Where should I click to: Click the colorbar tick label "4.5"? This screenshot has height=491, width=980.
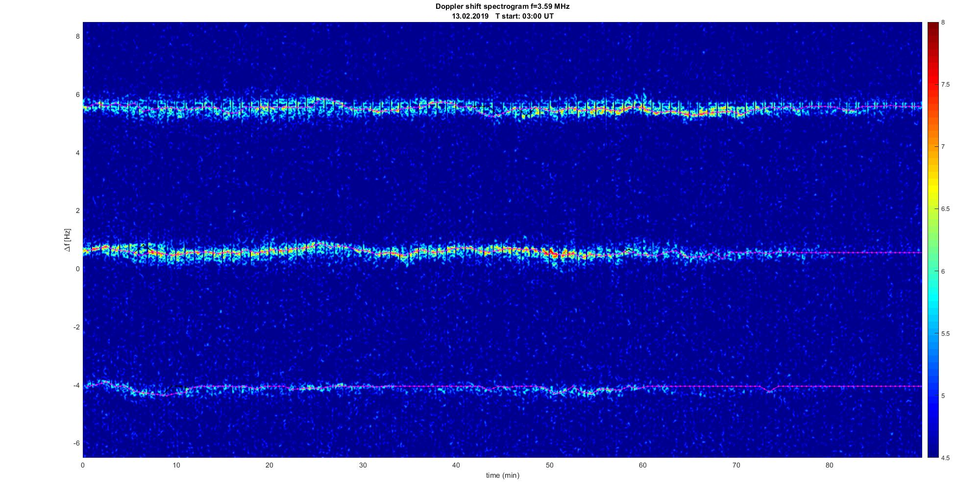(946, 458)
